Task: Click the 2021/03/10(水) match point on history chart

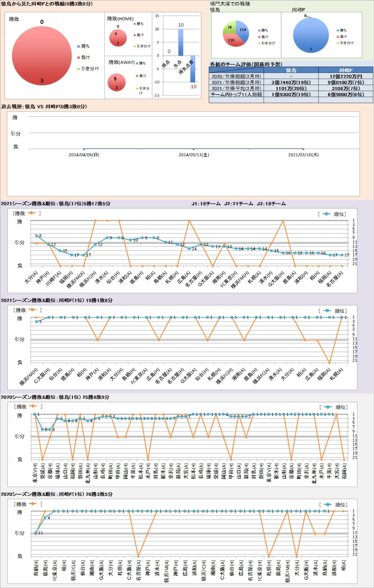Action: (x=303, y=149)
